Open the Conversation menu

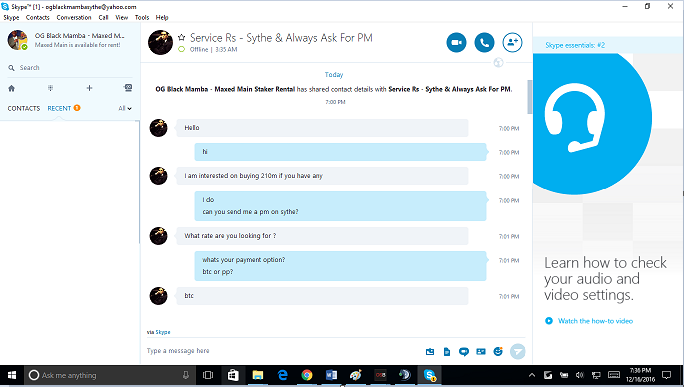coord(74,17)
